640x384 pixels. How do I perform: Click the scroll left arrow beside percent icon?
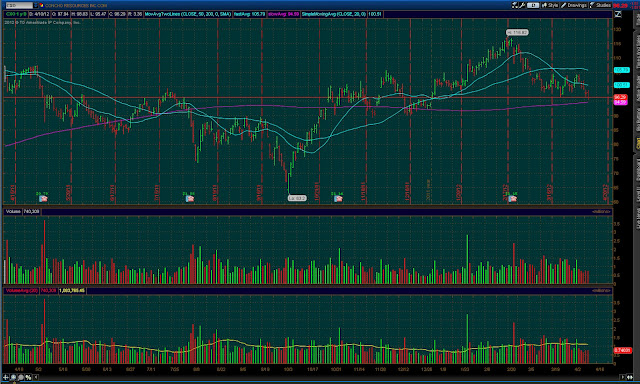36,377
